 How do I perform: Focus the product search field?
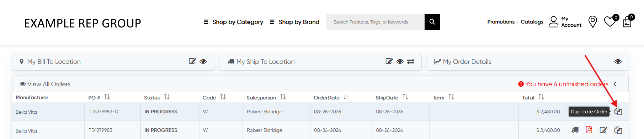point(376,22)
